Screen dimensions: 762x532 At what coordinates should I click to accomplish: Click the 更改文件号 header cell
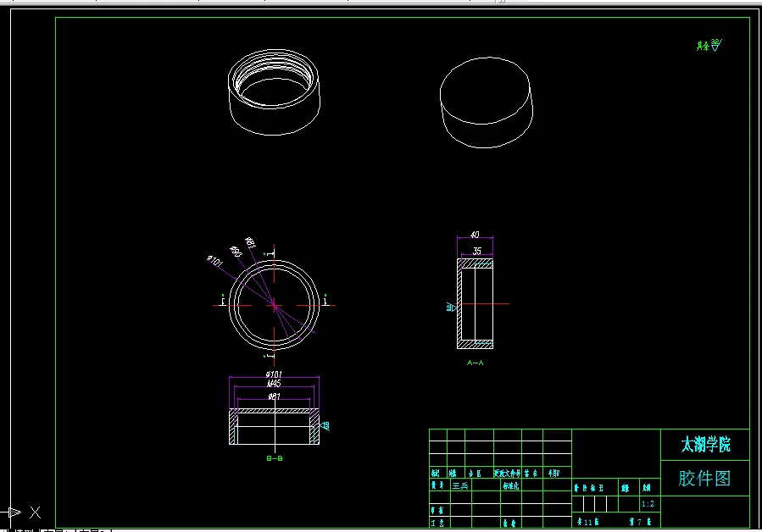pos(508,473)
